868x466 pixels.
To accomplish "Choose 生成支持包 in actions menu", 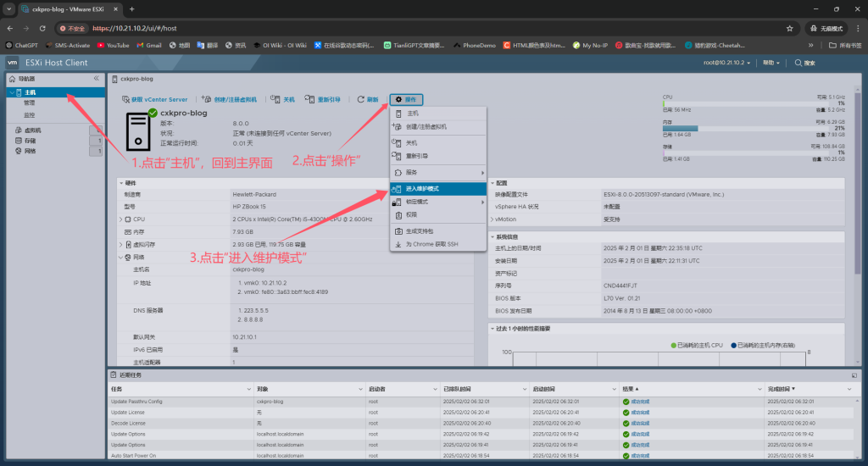I will coord(438,231).
